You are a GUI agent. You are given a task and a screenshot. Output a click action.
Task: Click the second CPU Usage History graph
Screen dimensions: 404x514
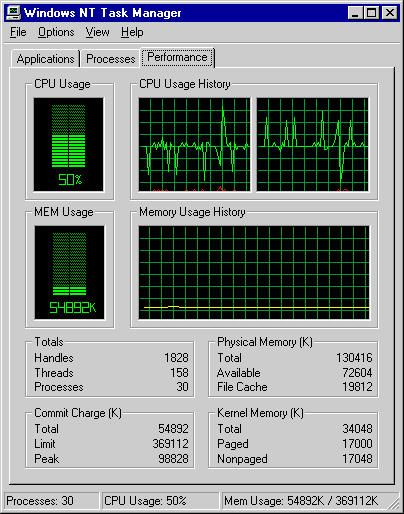click(x=313, y=144)
